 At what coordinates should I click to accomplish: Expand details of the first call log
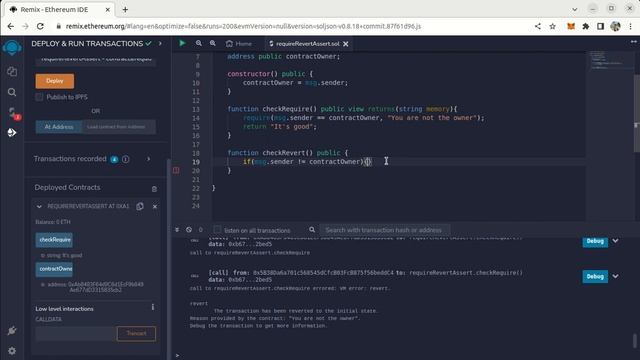click(x=616, y=241)
